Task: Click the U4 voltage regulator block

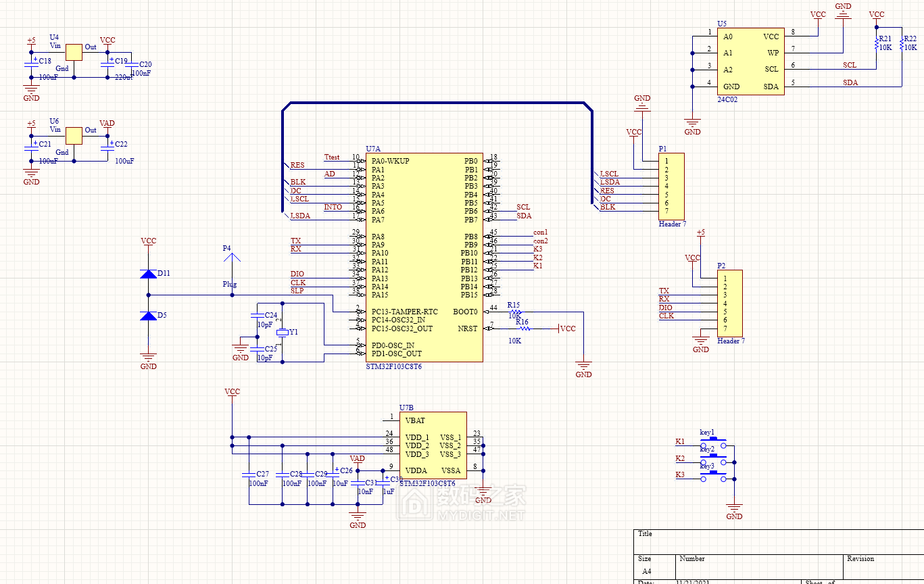Action: point(74,52)
